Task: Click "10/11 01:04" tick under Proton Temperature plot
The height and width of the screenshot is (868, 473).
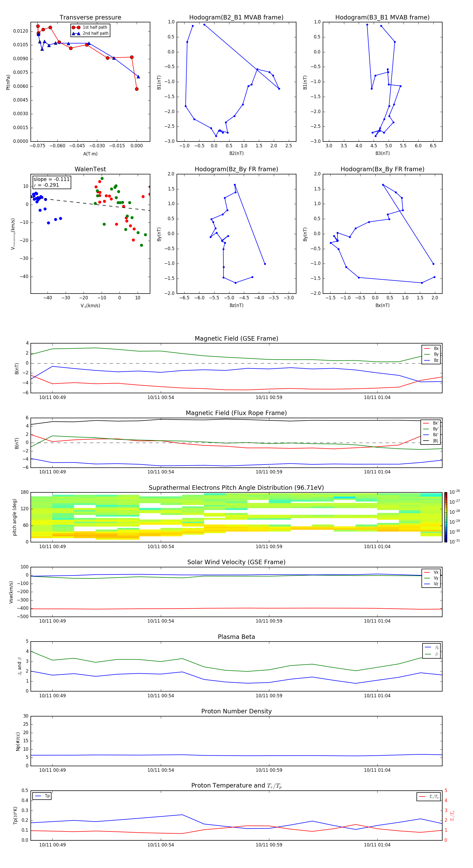Action: [x=377, y=845]
